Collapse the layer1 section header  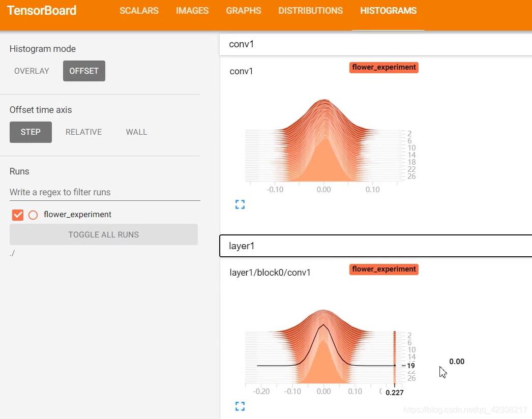tap(375, 246)
